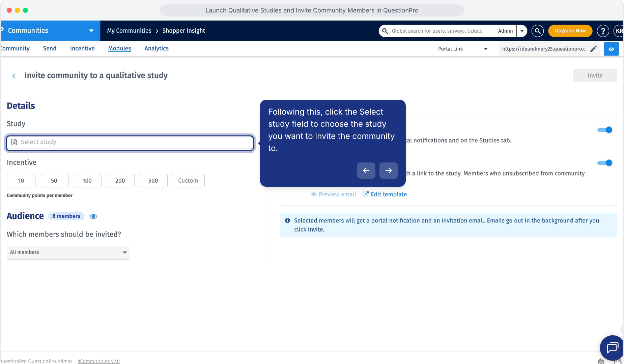Screen dimensions: 624x364
Task: Open the Send tab
Action: click(x=50, y=49)
